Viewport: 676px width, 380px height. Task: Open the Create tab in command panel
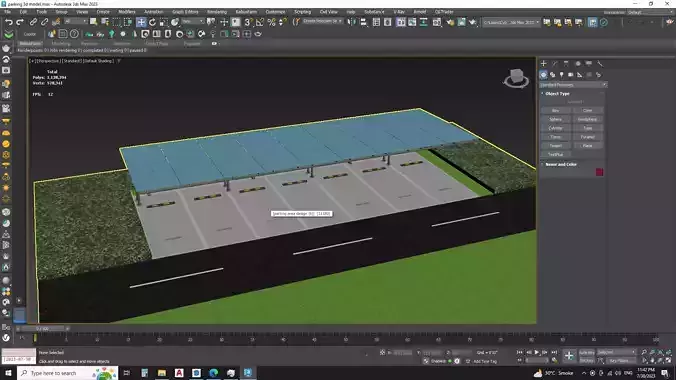tap(544, 63)
